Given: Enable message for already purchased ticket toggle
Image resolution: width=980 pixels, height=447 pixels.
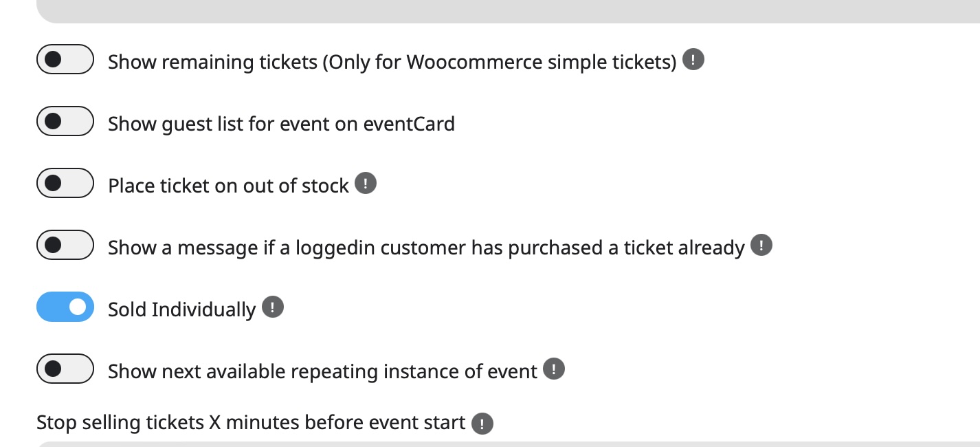Looking at the screenshot, I should (65, 245).
